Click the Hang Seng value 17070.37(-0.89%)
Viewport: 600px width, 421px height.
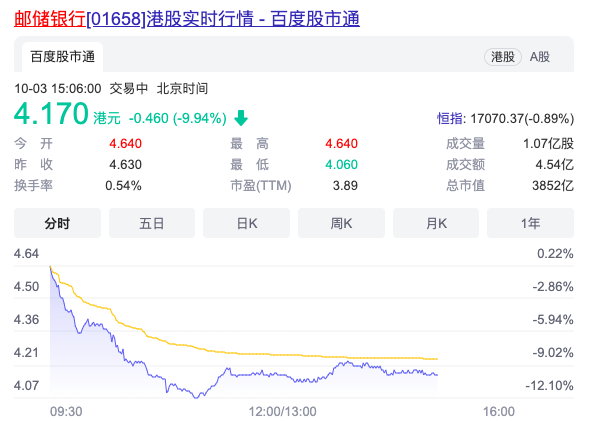coord(522,119)
